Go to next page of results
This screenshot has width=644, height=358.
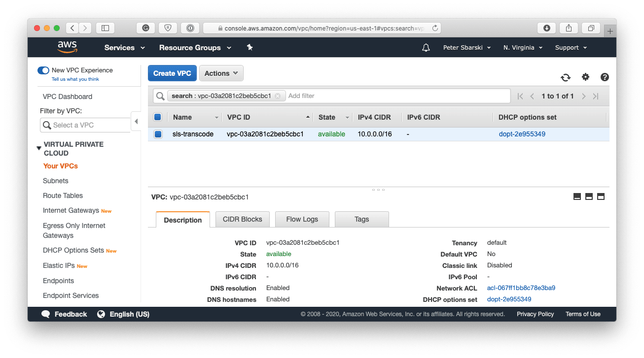583,96
